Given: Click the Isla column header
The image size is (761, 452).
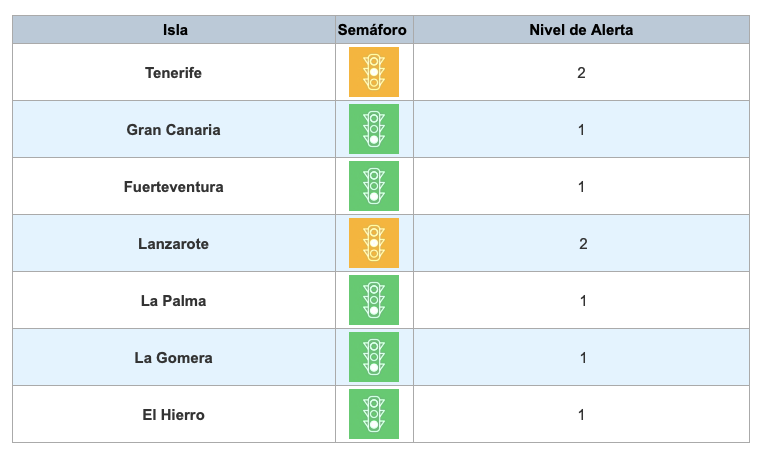Looking at the screenshot, I should coord(175,30).
